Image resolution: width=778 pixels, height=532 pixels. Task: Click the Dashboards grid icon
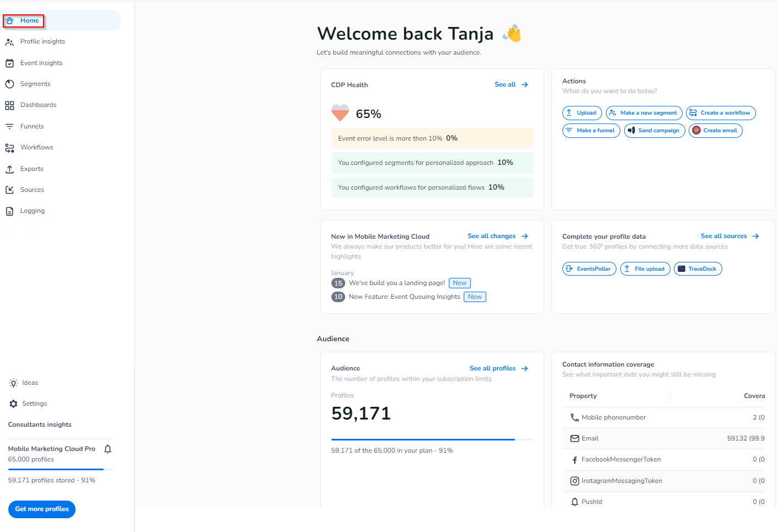tap(9, 105)
